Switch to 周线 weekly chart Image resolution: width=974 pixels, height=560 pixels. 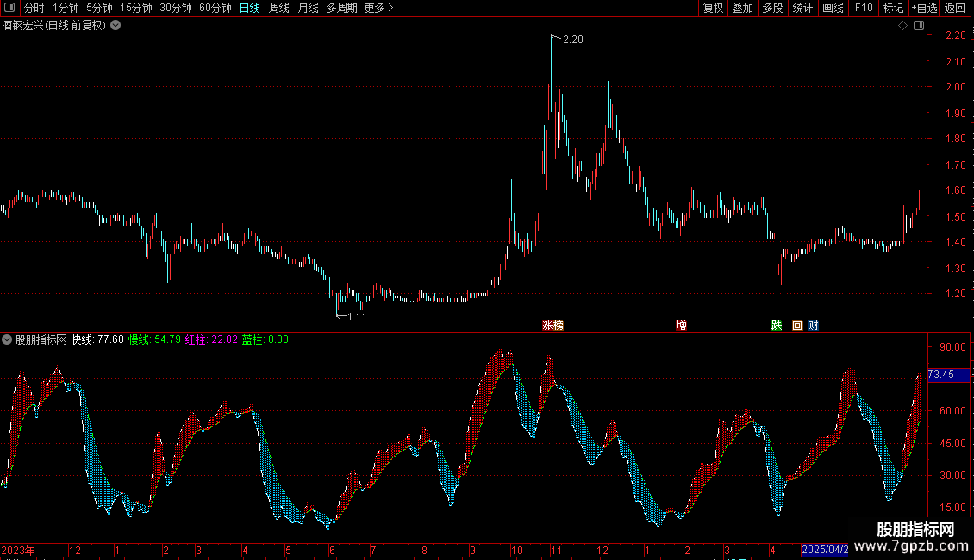[x=279, y=8]
